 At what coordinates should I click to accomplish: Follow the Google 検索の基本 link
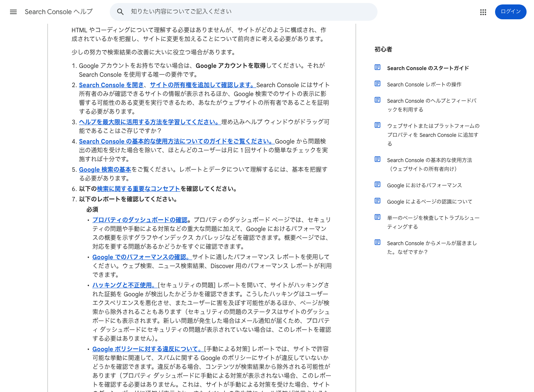click(105, 169)
